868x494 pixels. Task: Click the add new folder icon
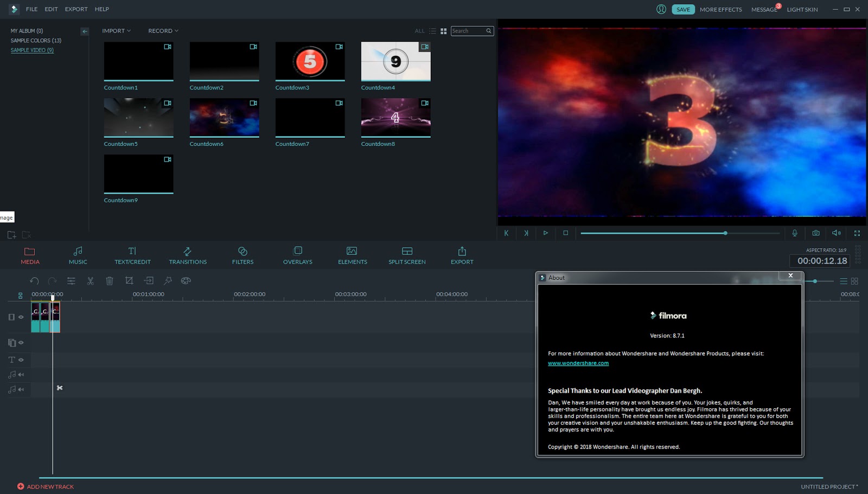pos(11,235)
